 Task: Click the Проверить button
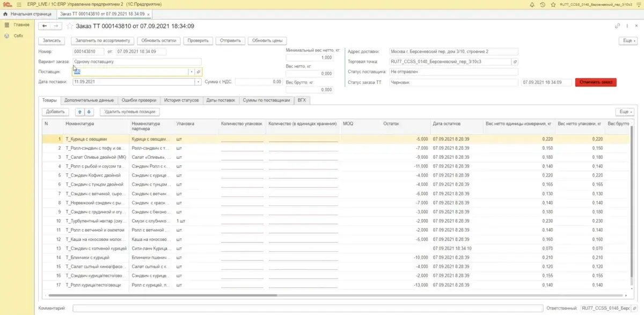coord(199,40)
